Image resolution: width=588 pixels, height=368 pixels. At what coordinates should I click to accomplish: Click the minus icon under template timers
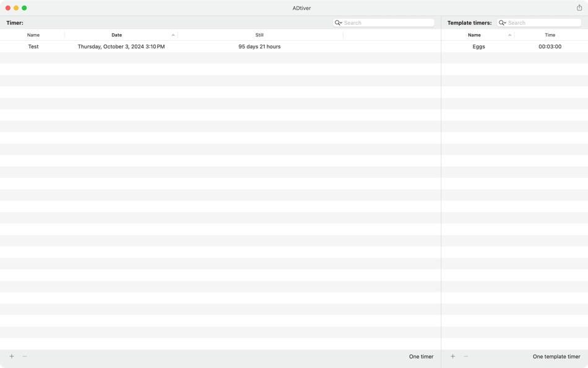coord(465,356)
